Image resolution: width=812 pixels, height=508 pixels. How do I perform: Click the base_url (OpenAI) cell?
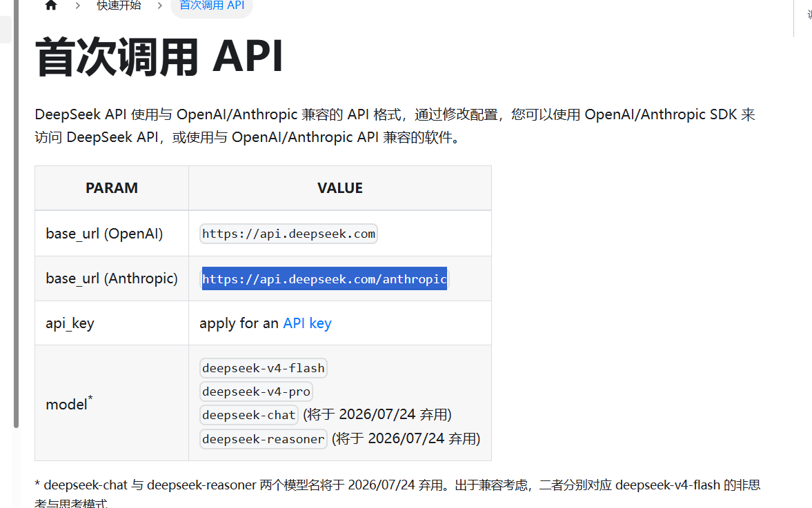[x=111, y=233]
